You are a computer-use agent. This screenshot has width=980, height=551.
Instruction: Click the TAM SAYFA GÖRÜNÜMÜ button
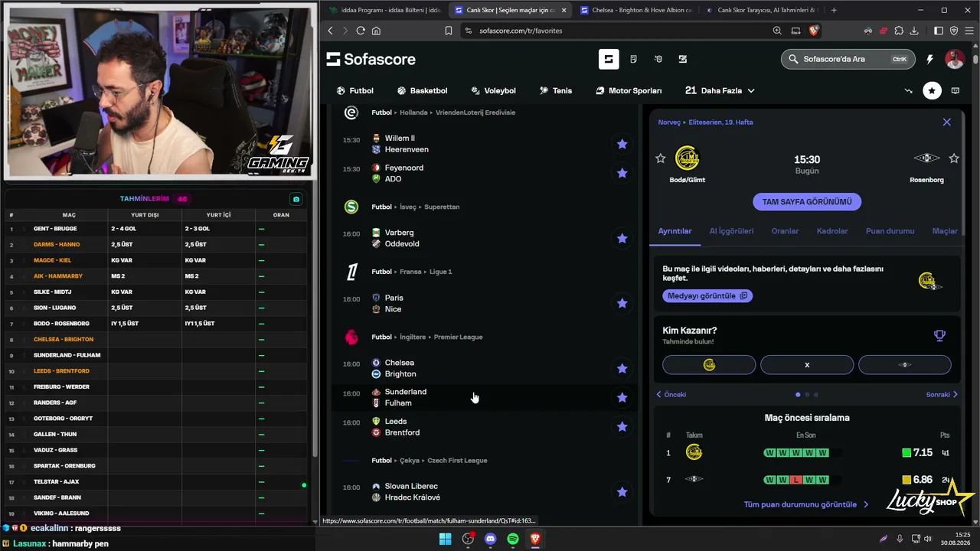coord(807,202)
